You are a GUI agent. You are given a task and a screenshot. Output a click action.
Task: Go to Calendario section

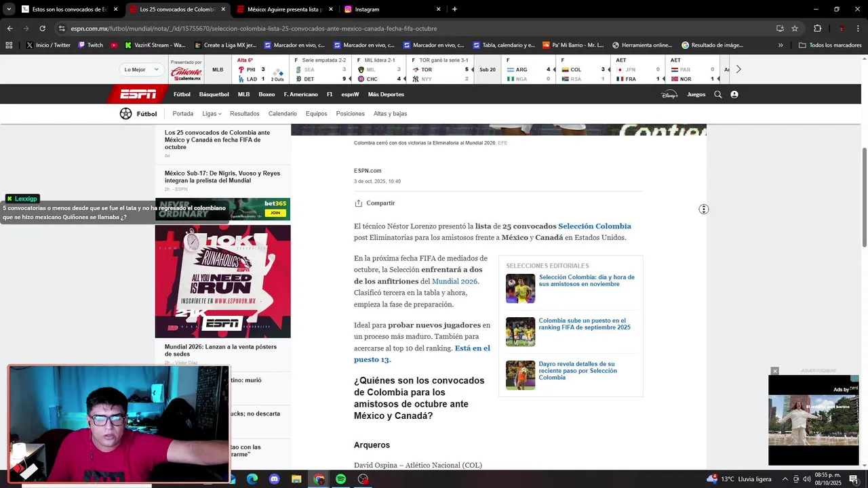[283, 114]
